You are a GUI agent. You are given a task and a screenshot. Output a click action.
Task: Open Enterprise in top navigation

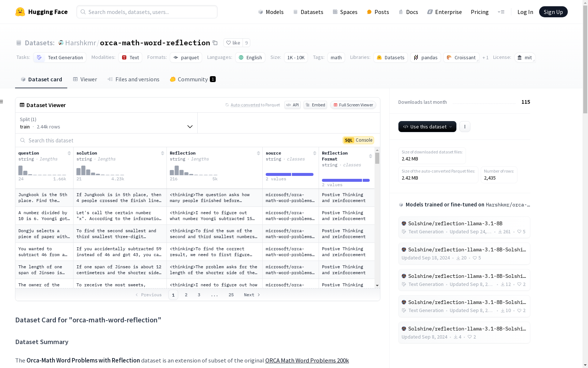click(x=445, y=12)
